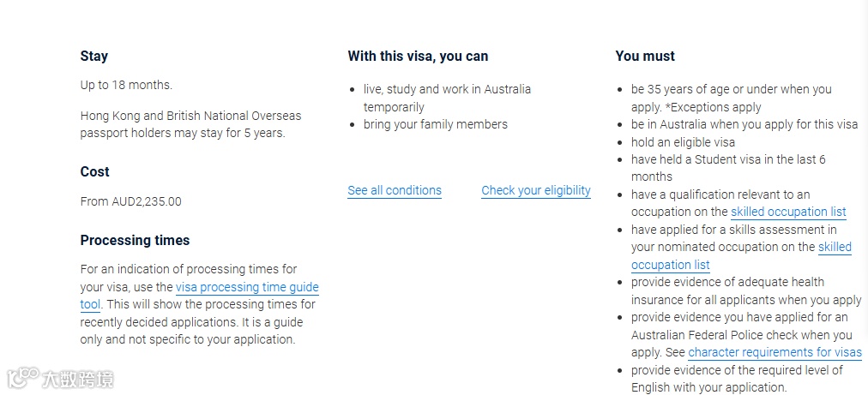Click the See all conditions link
Image resolution: width=868 pixels, height=395 pixels.
click(x=395, y=190)
